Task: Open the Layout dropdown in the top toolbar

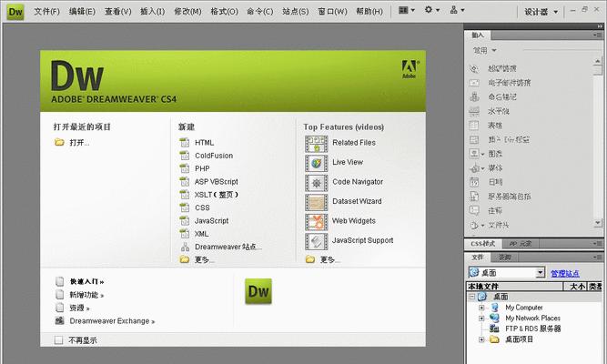Action: pyautogui.click(x=407, y=10)
